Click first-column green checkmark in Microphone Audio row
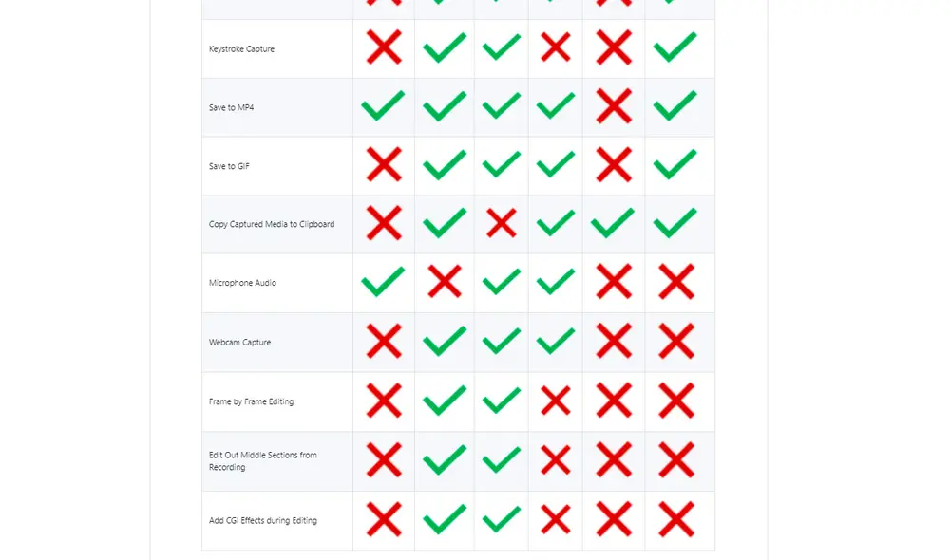The image size is (950, 560). [383, 282]
